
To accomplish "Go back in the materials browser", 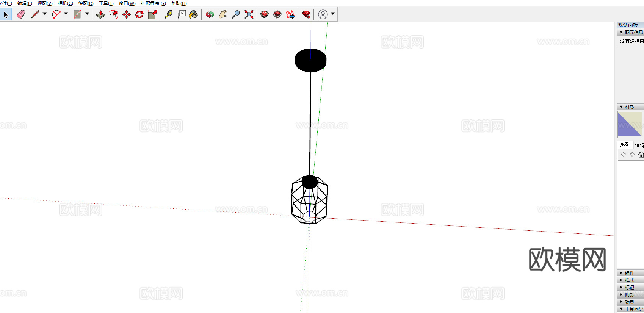I will pyautogui.click(x=623, y=154).
